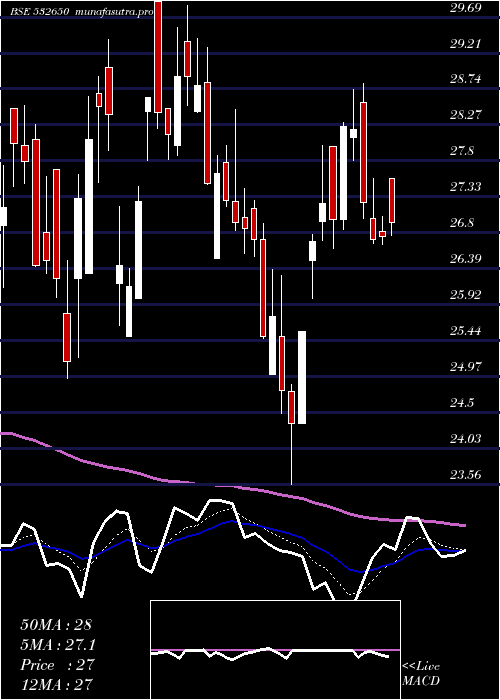
Task: Select the 26.8 price axis label
Action: pos(462,223)
